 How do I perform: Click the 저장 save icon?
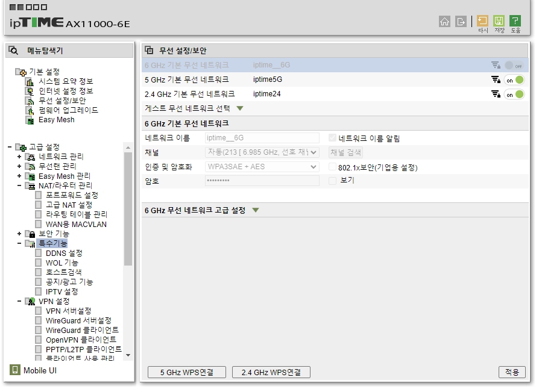pos(499,21)
